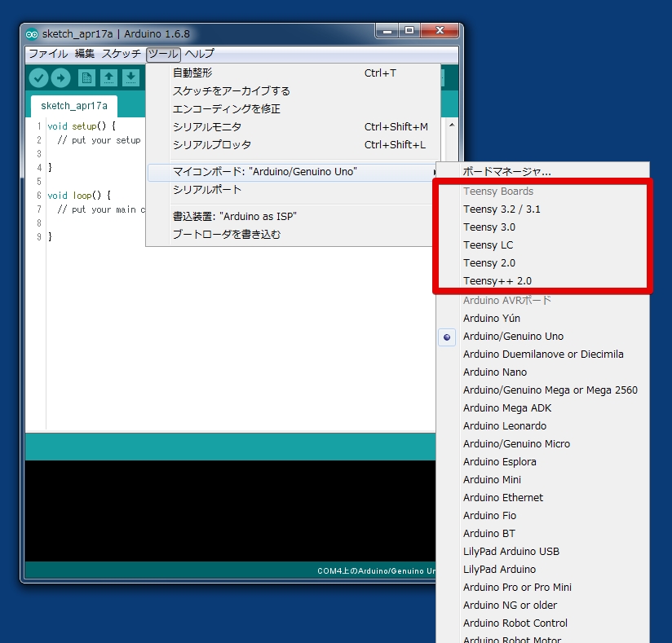Select Arduino Nano board
Screen dimensions: 672x643
pyautogui.click(x=542, y=372)
